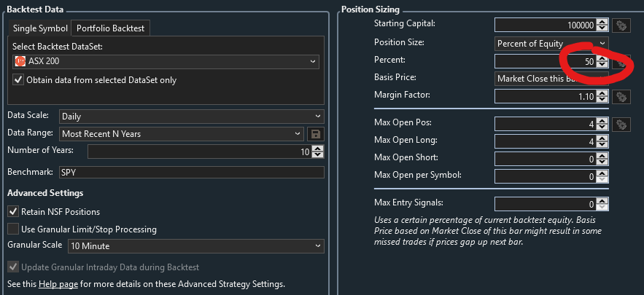Open the Position Size dropdown
Screen dimensions: 644x295
tap(551, 44)
